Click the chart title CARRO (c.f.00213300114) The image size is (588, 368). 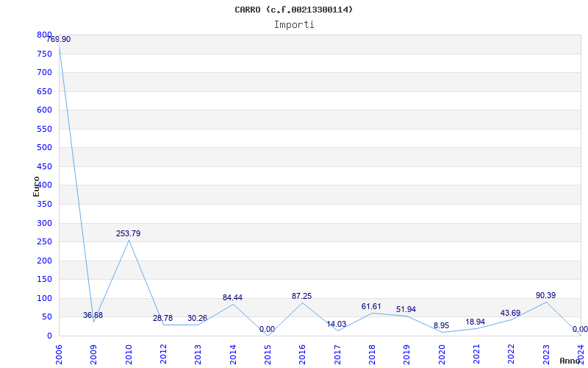point(294,10)
